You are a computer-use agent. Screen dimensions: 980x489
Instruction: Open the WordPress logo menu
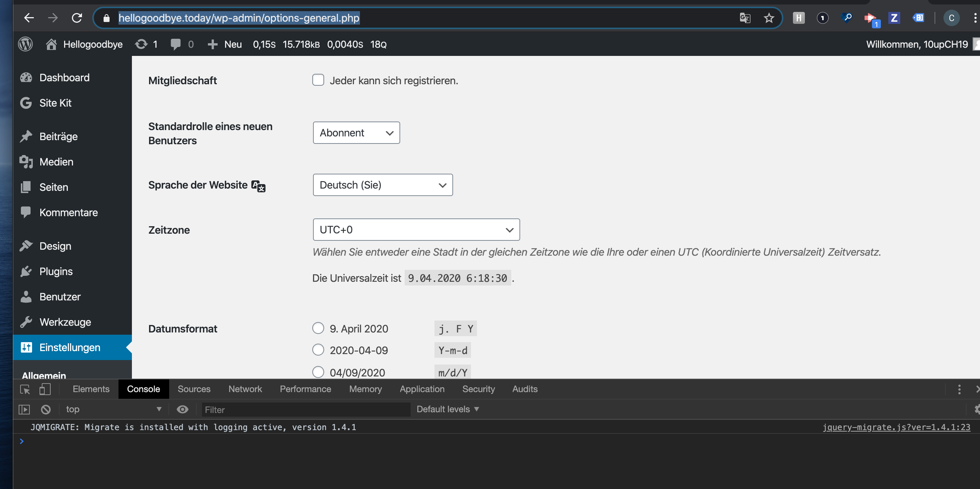[x=25, y=44]
